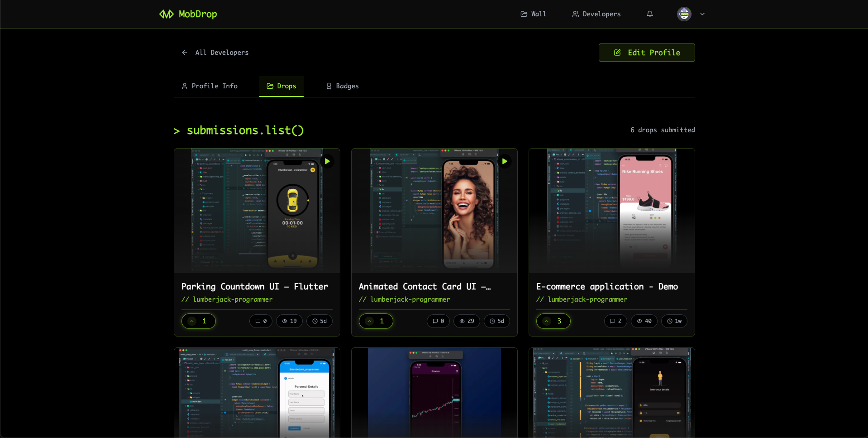Screen dimensions: 868x438
Task: Upvote the Parking Countdown UI drop
Action: coord(199,321)
